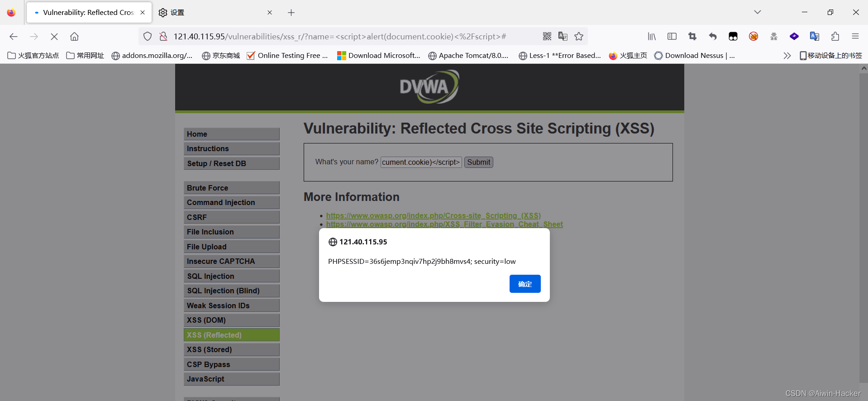Open Download Microsoft bookmark
Viewport: 868px width, 401px height.
pyautogui.click(x=379, y=56)
